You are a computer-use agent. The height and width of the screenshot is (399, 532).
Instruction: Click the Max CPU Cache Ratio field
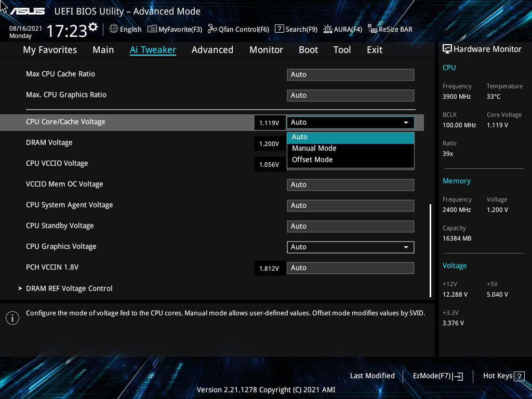click(x=351, y=75)
